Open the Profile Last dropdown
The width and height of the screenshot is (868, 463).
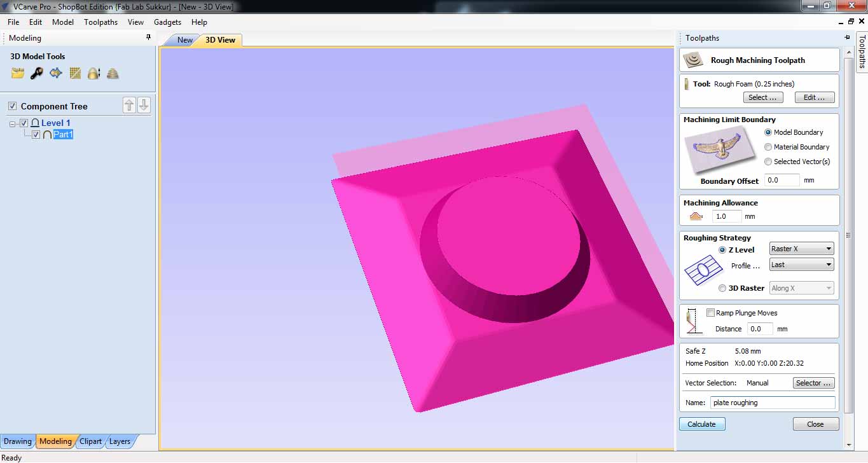tap(801, 265)
